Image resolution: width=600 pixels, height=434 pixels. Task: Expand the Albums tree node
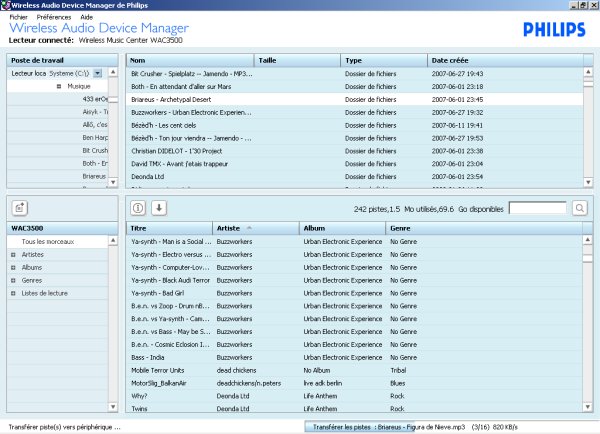point(13,268)
